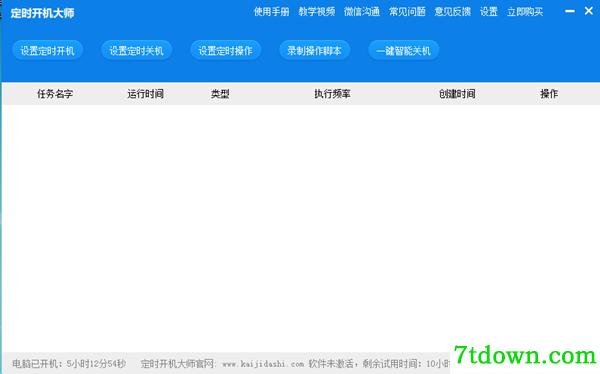Close the 定时开机大师 window

click(x=589, y=11)
